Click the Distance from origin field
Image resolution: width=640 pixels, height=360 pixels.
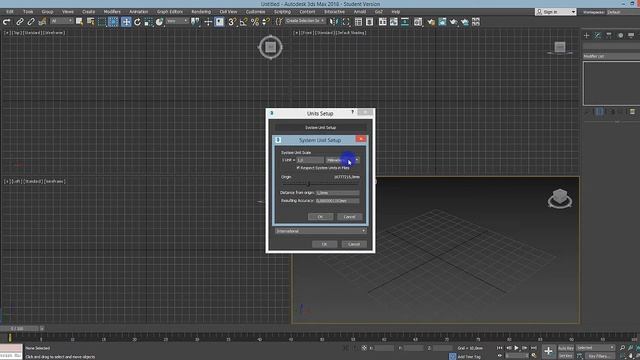coord(338,193)
